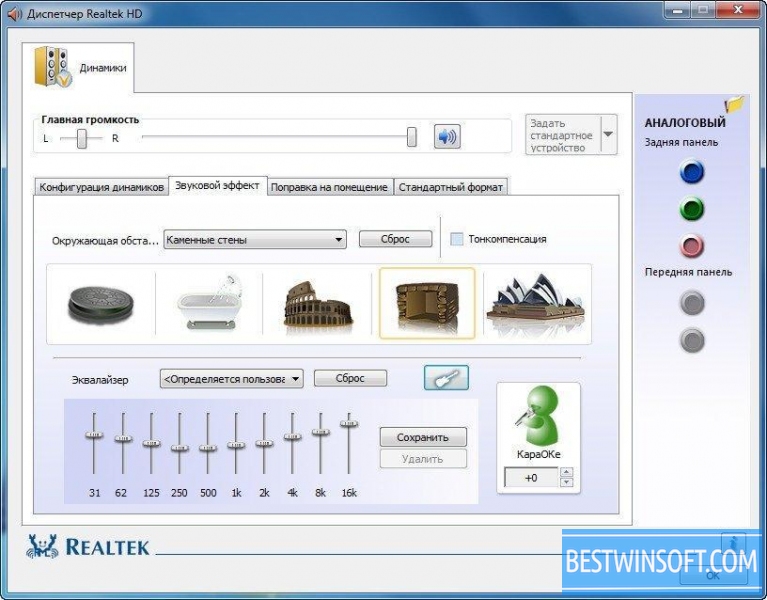The width and height of the screenshot is (767, 600).
Task: Click the Главная громкость label
Action: click(x=90, y=119)
